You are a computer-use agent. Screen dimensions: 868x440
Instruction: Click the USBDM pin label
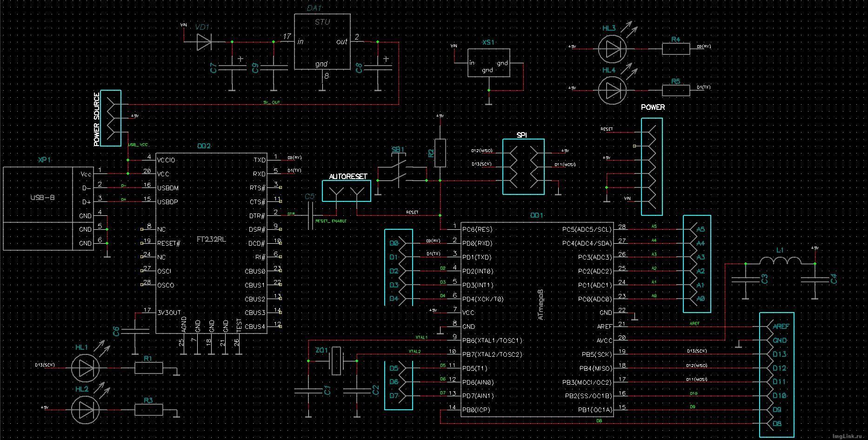point(168,188)
